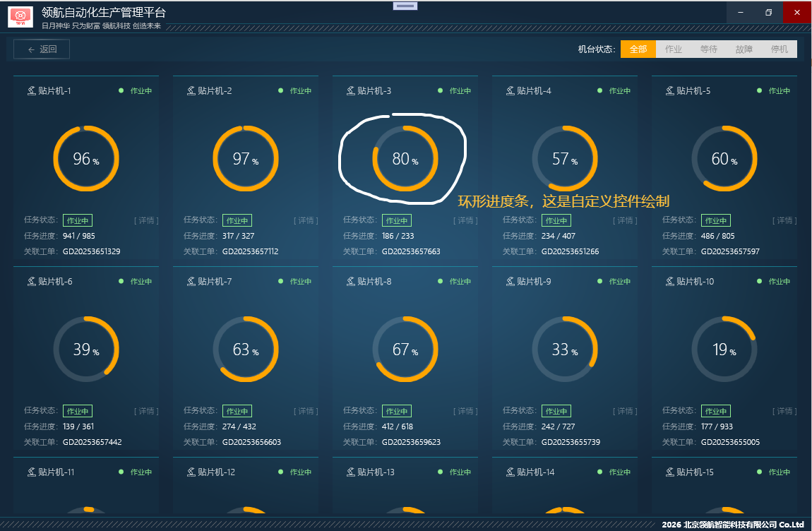The image size is (812, 531).
Task: Open 详情 link on 贴片机-2 card
Action: coord(306,221)
